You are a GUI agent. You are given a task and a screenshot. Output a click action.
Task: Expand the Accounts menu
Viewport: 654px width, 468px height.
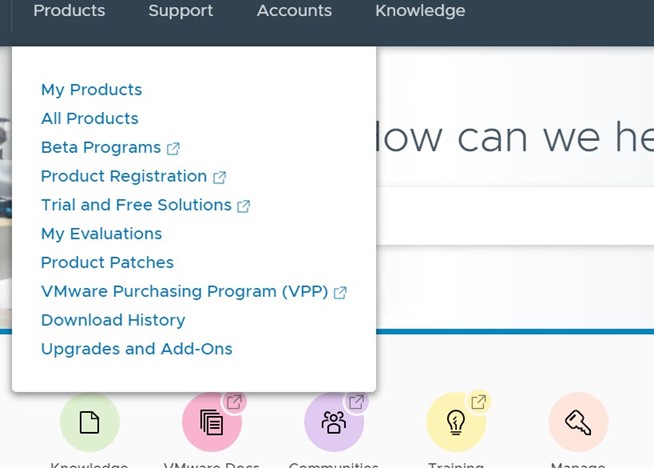pyautogui.click(x=294, y=11)
